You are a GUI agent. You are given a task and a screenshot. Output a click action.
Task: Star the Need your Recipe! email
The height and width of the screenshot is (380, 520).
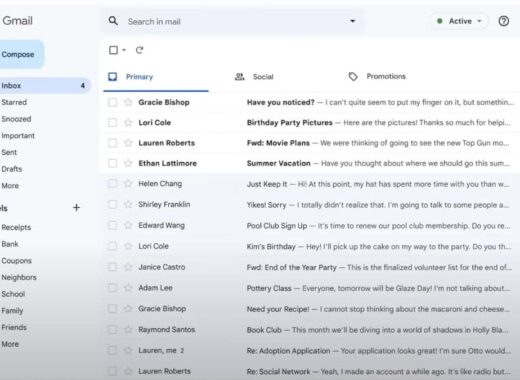[x=128, y=308]
